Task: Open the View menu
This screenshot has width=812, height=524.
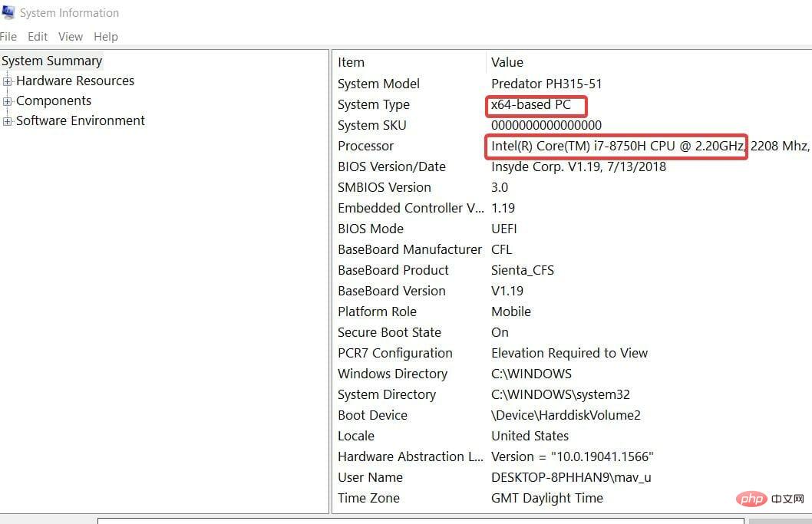Action: click(x=70, y=36)
